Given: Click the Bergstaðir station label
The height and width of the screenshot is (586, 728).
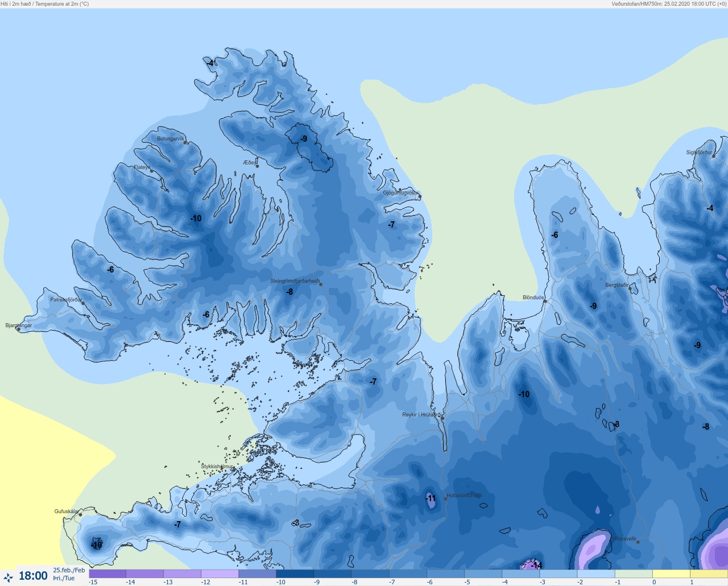Looking at the screenshot, I should tap(617, 285).
